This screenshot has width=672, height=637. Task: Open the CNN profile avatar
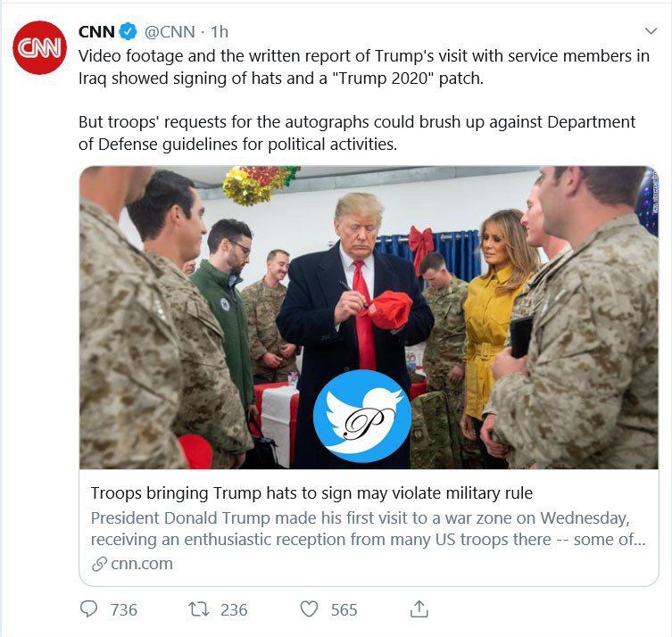tap(39, 47)
